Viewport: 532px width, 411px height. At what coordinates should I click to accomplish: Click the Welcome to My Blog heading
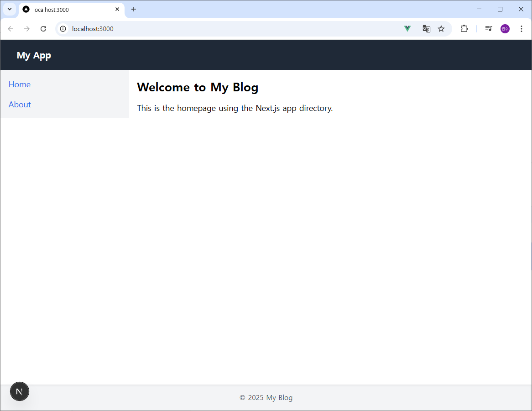pos(198,87)
